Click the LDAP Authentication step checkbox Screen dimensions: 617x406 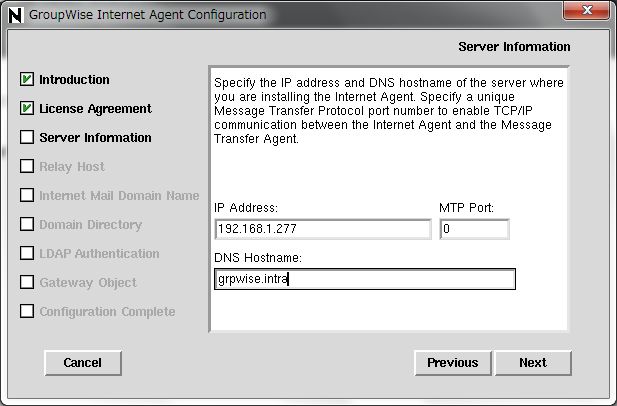click(x=27, y=253)
